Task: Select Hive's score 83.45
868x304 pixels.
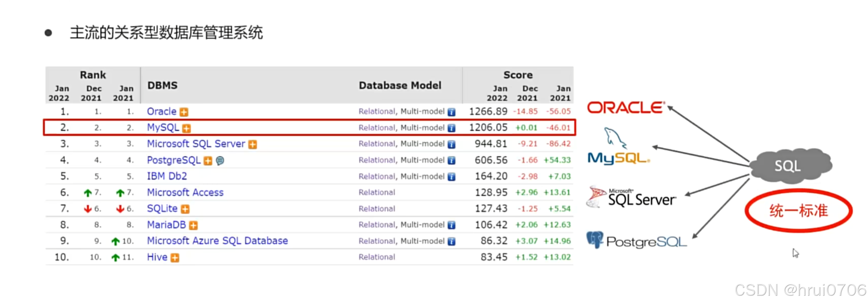Action: (x=494, y=257)
